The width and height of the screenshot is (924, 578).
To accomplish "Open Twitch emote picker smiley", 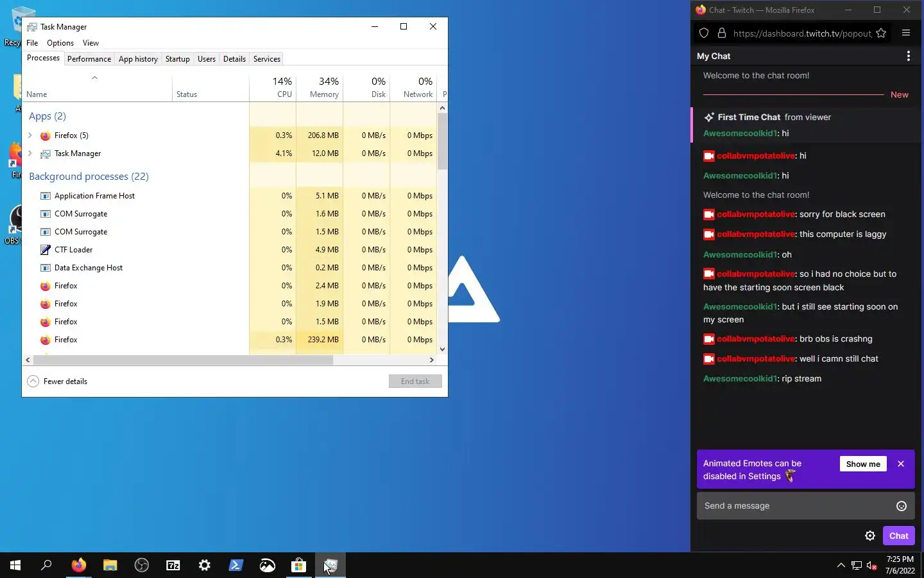I will pos(901,506).
